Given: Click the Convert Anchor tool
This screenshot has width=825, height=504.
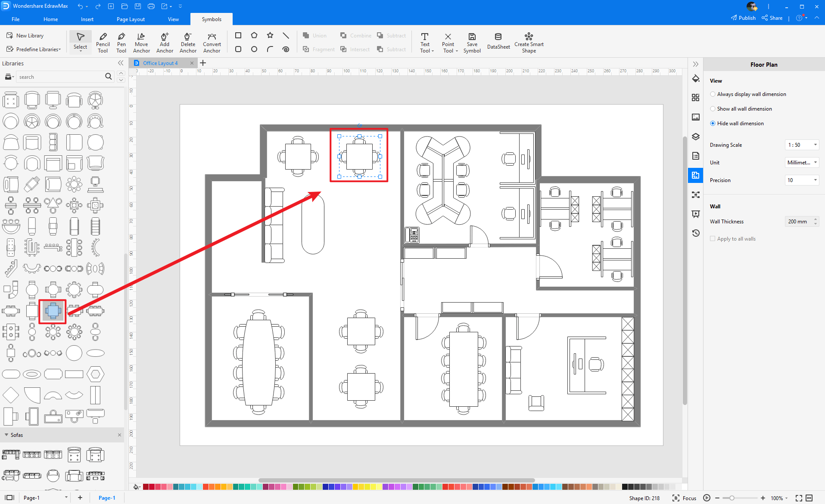Looking at the screenshot, I should point(212,43).
